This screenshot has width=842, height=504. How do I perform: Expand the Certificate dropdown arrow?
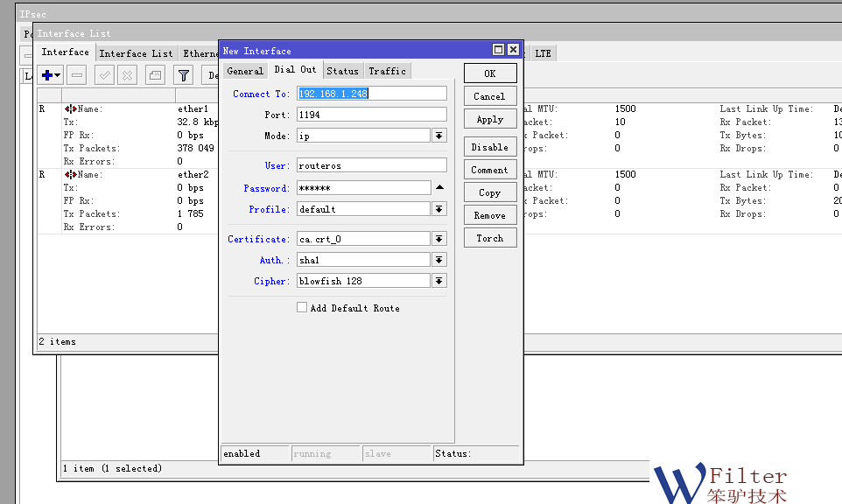(439, 239)
